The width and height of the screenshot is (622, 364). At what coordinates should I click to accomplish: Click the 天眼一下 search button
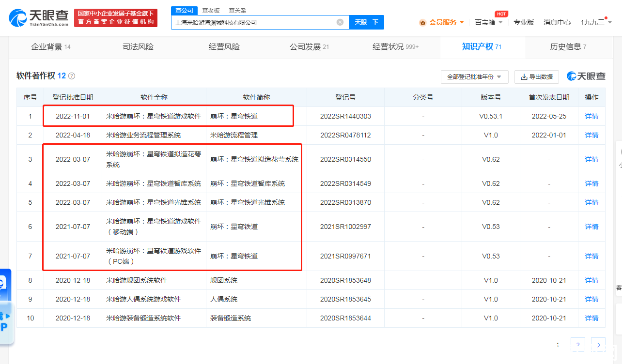coord(367,22)
